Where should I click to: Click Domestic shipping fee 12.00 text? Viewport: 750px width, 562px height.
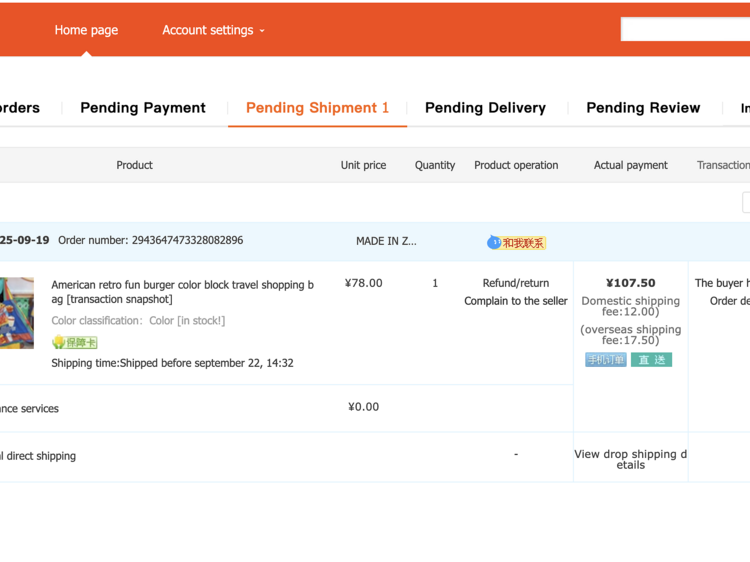pyautogui.click(x=630, y=306)
